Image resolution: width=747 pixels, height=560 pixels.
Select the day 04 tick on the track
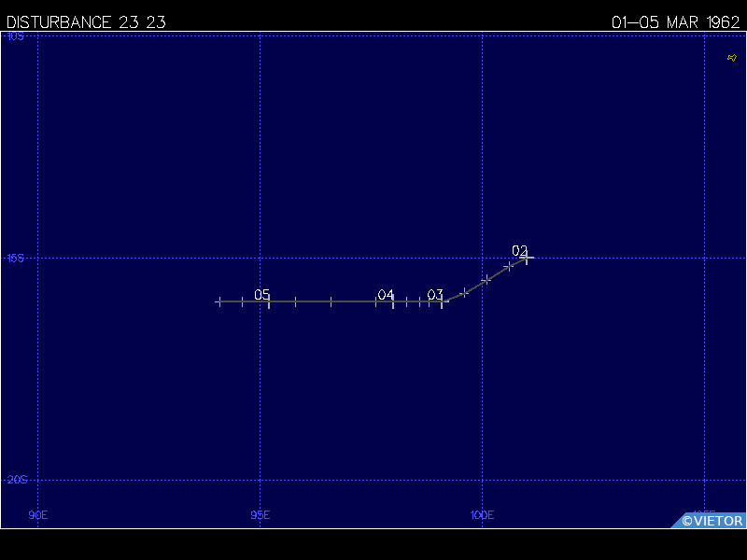tap(393, 301)
